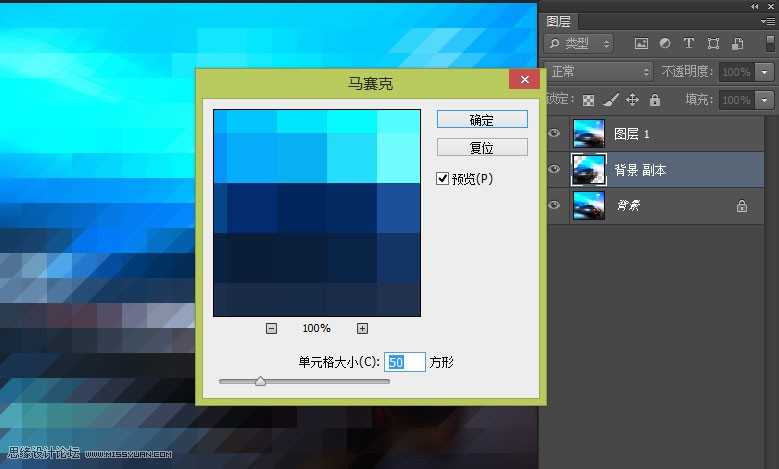Screen dimensions: 779x469
Task: Click the 单元格大小 cell size slider handle
Action: [x=260, y=381]
